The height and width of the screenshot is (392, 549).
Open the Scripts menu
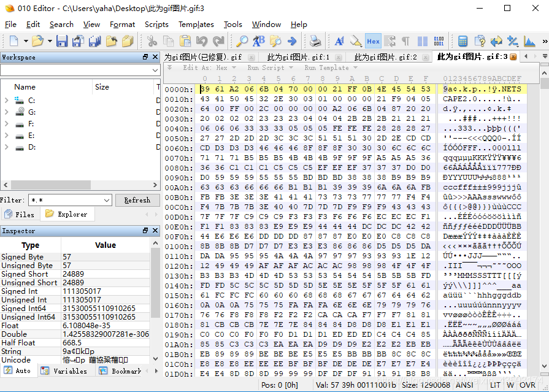[156, 25]
